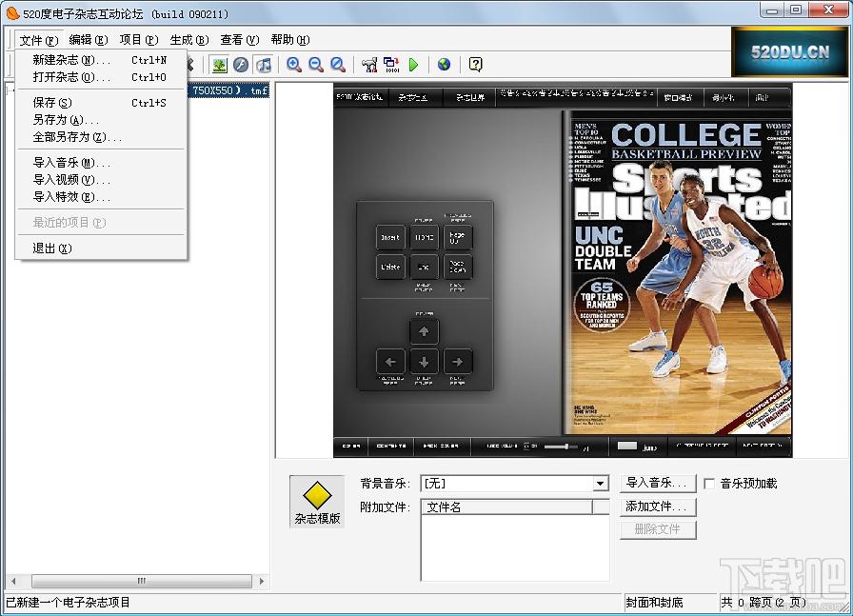
Task: Choose 新建杂志 (N) menu entry
Action: point(101,60)
